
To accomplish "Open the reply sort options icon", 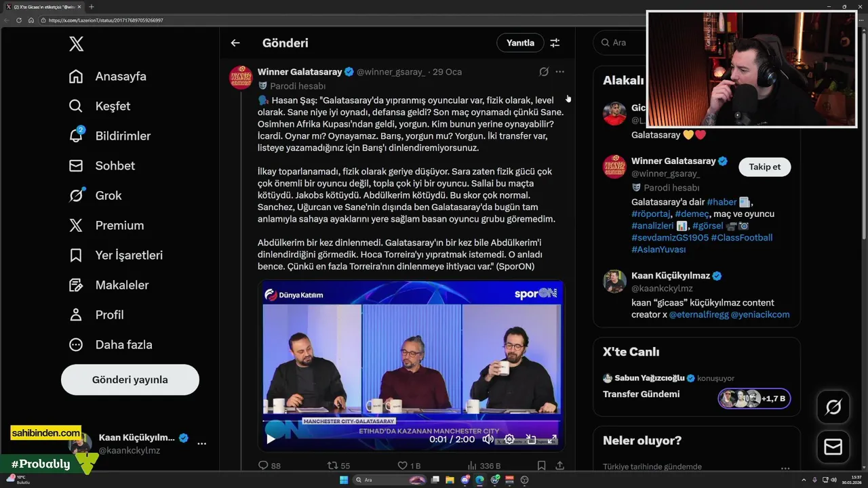I will click(x=555, y=43).
